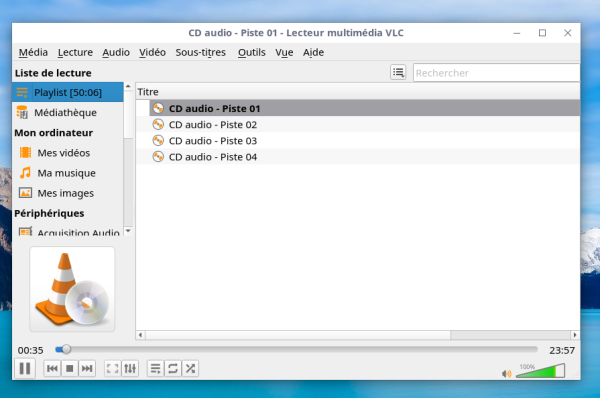
Task: Toggle the playlist view button
Action: tap(156, 369)
